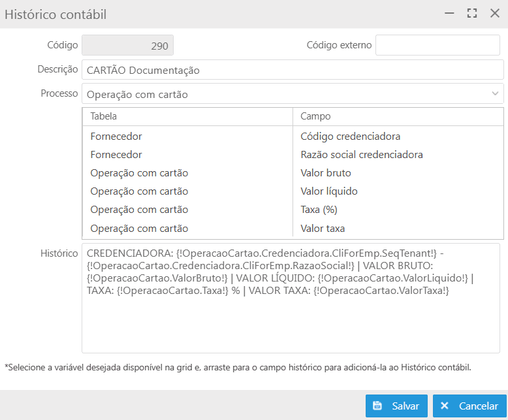Select the Código credenciadora field cell
The image size is (508, 420).
coord(350,137)
